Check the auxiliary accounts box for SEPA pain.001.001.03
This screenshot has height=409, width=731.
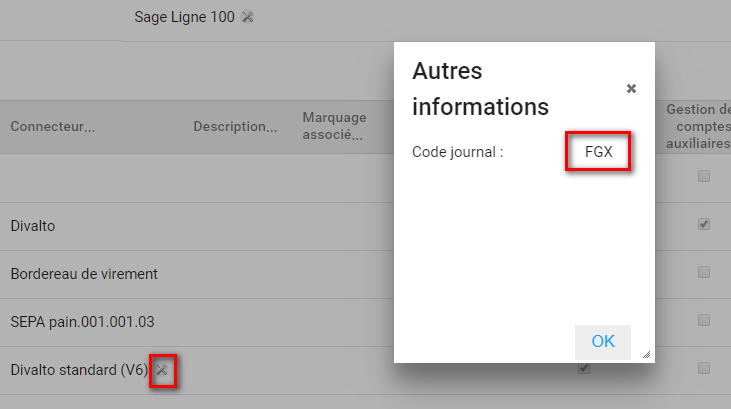(x=704, y=320)
